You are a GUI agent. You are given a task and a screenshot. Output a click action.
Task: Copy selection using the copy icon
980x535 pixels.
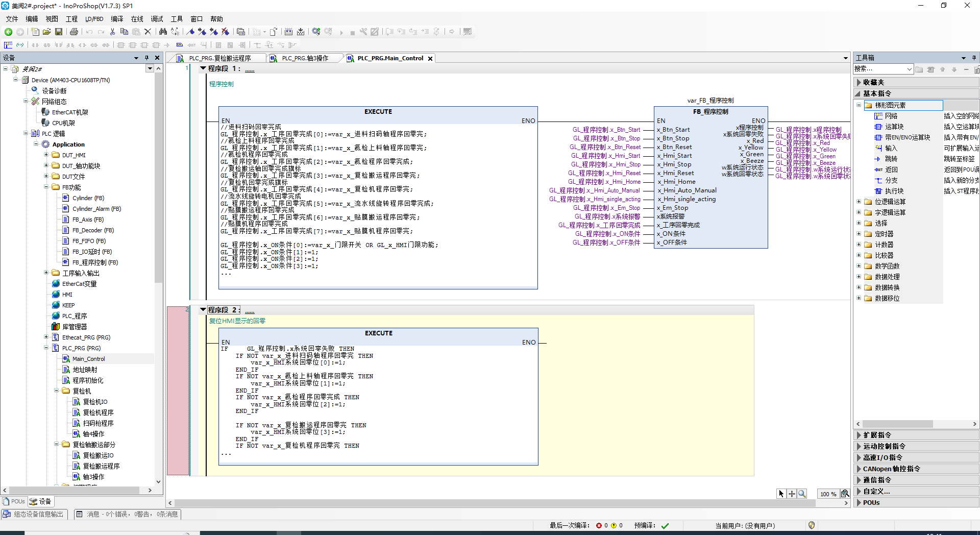point(124,32)
